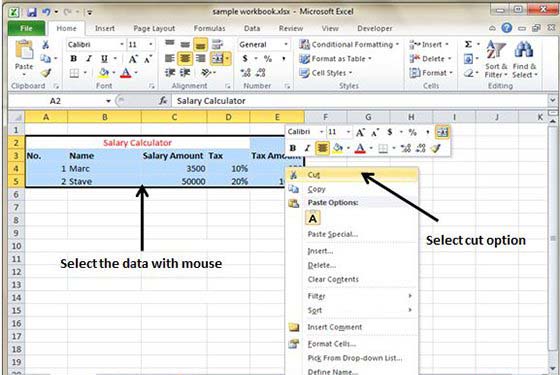
Task: Click the Paste clipboard icon in ribbon
Action: tap(24, 50)
